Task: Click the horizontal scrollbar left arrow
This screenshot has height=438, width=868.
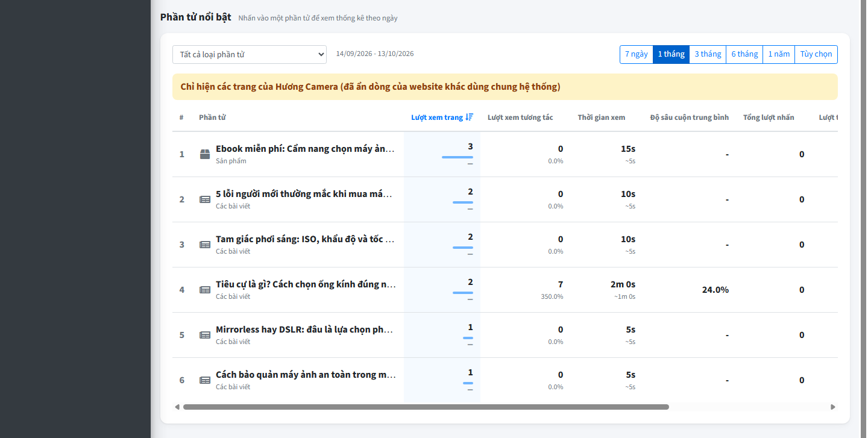Action: coord(177,407)
